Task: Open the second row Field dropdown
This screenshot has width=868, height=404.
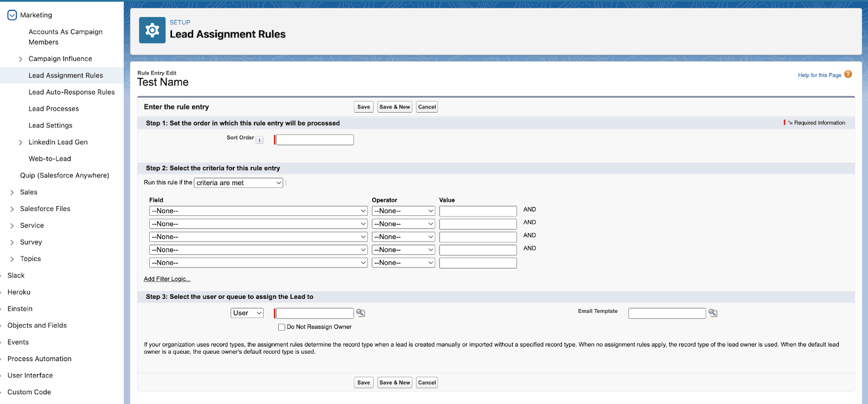Action: (259, 224)
